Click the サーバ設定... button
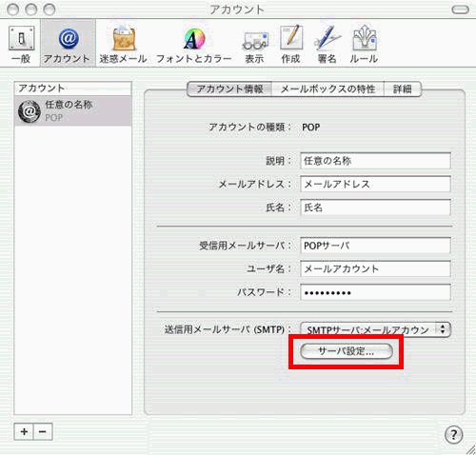The width and height of the screenshot is (476, 455). (347, 351)
